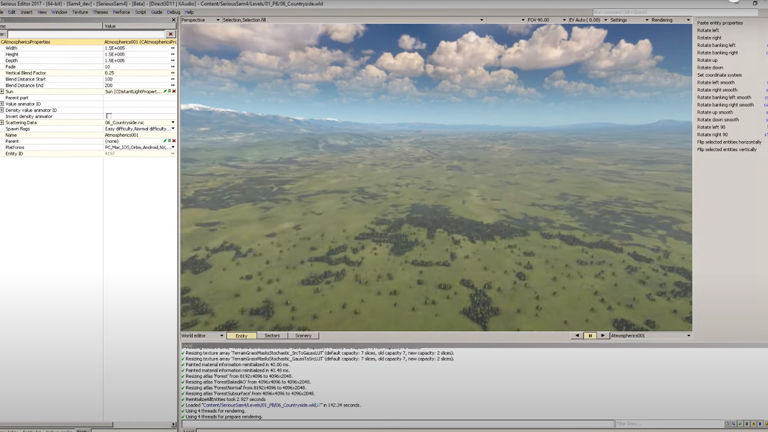Open the Help menu
Viewport: 768px width, 432px height.
[190, 12]
